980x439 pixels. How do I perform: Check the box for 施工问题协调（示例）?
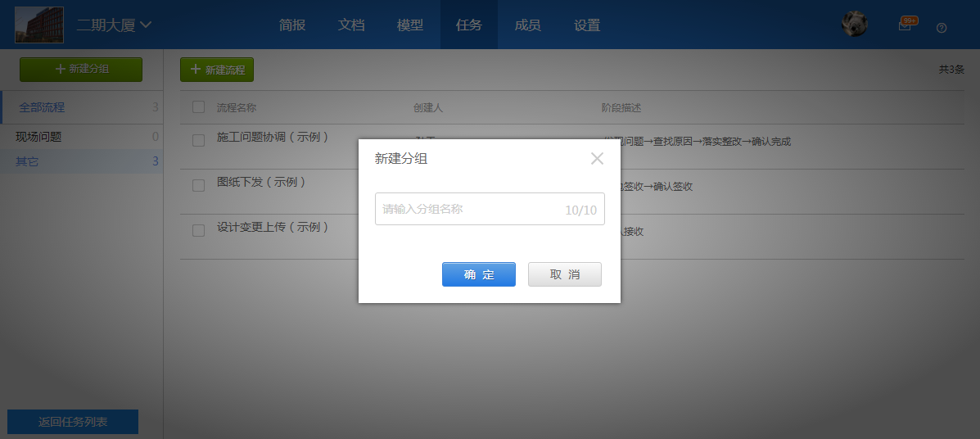click(x=198, y=140)
